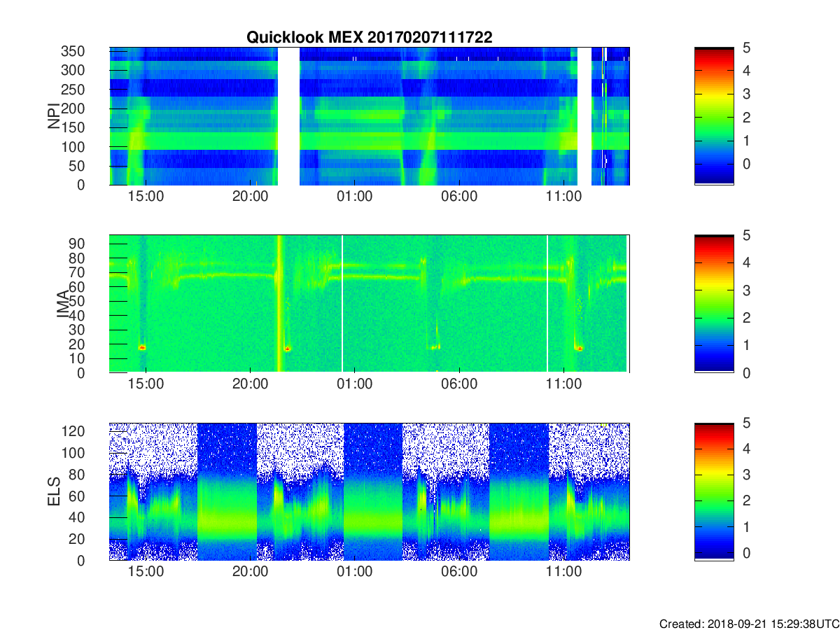Click the 5 label on NPI colorbar
This screenshot has width=840, height=630.
pyautogui.click(x=745, y=48)
